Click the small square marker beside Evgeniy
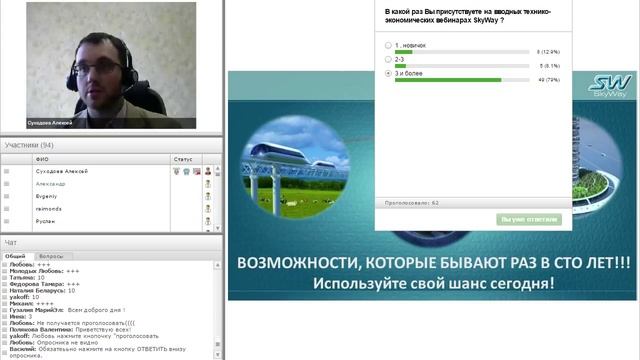Viewport: 640px width, 360px height. click(x=7, y=196)
